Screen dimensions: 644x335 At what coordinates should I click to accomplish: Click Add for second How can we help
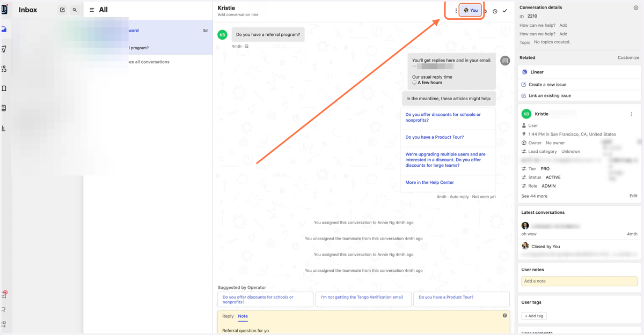(x=563, y=34)
